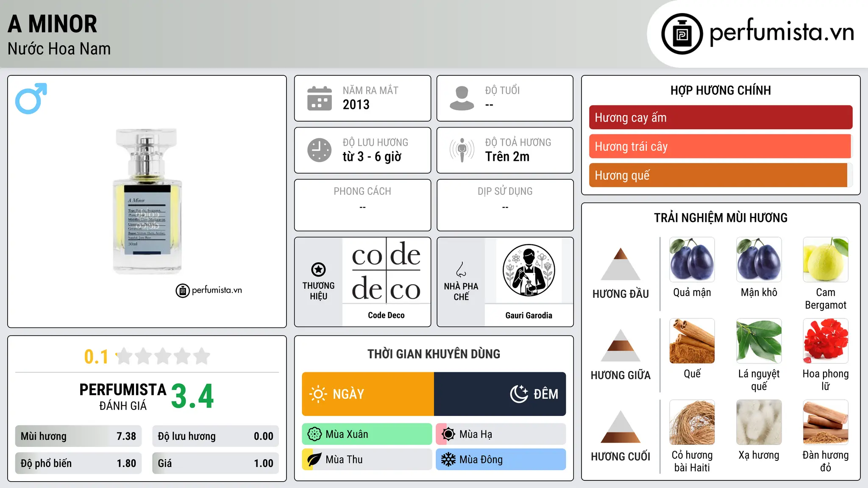Click the clock icon beside Độ lưu hương

coord(319,150)
